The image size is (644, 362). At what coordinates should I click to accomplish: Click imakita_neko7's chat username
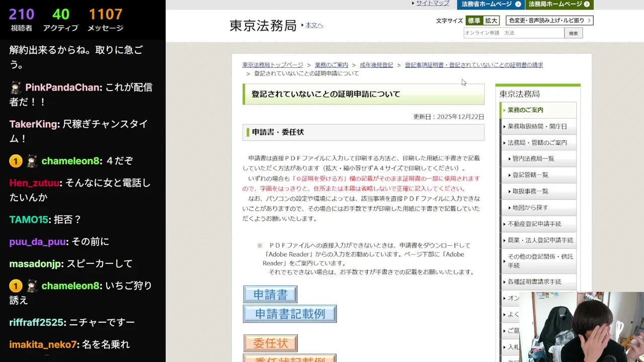tap(43, 344)
